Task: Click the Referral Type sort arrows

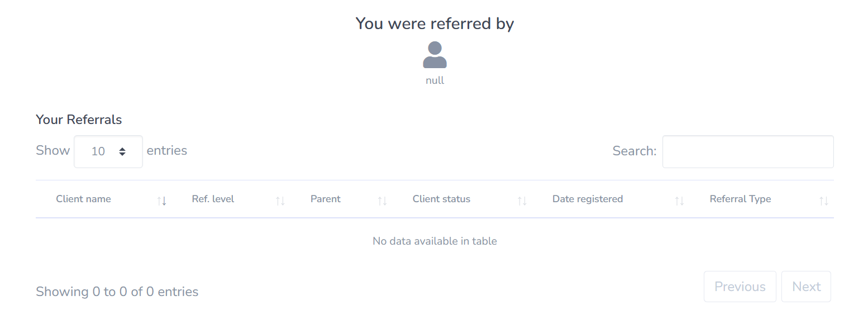Action: coord(824,201)
